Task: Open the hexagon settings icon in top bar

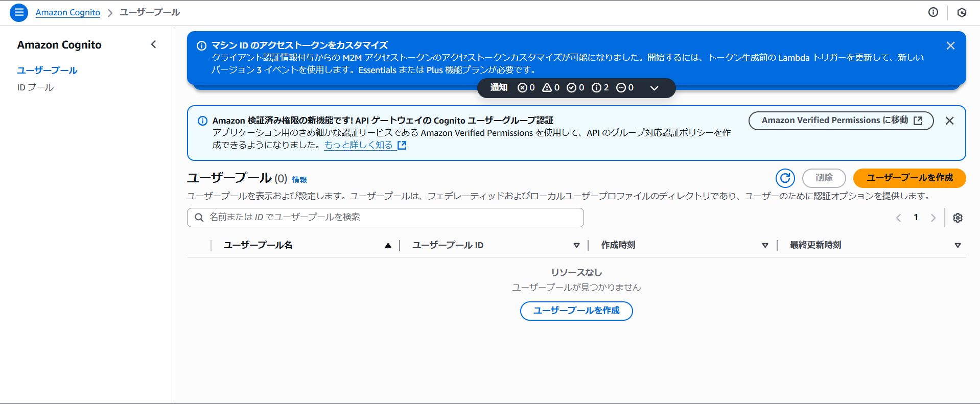Action: pos(962,12)
